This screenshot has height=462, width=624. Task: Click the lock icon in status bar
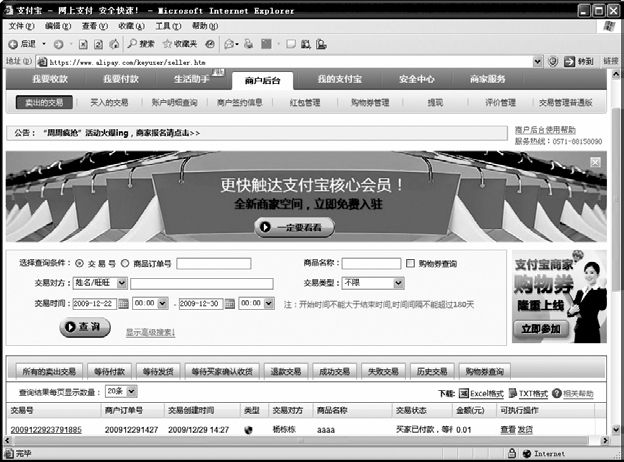512,453
